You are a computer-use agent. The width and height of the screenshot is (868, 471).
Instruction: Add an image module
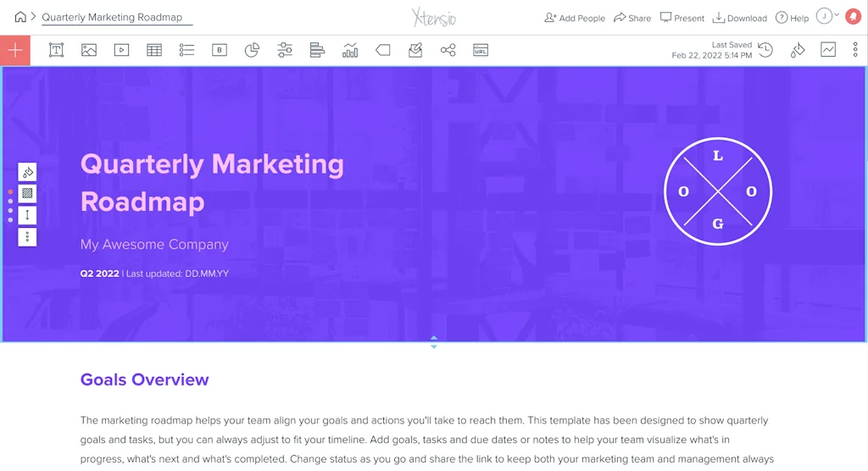(89, 51)
